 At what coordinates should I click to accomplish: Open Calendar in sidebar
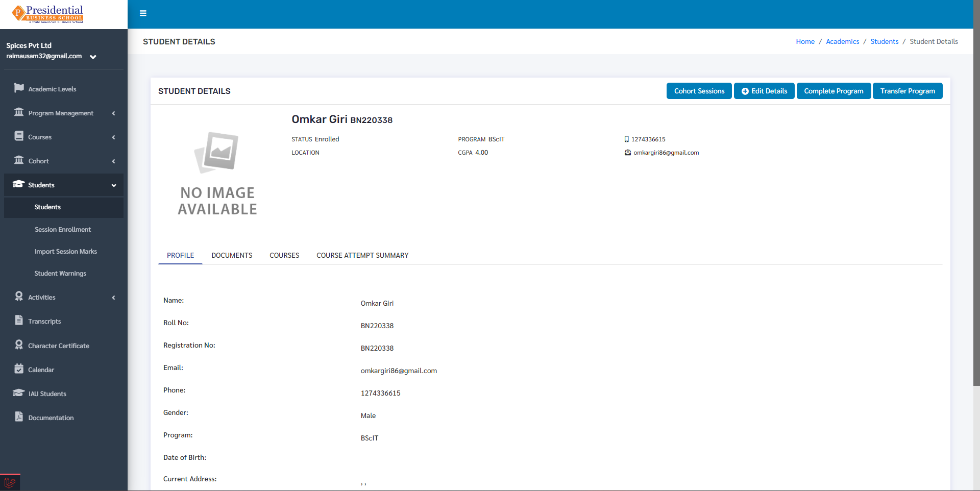point(64,370)
